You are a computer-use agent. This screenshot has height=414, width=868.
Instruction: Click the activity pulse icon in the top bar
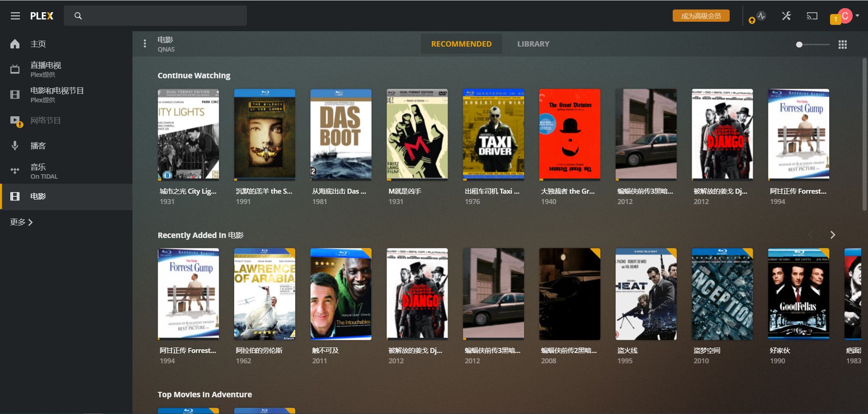(x=762, y=16)
